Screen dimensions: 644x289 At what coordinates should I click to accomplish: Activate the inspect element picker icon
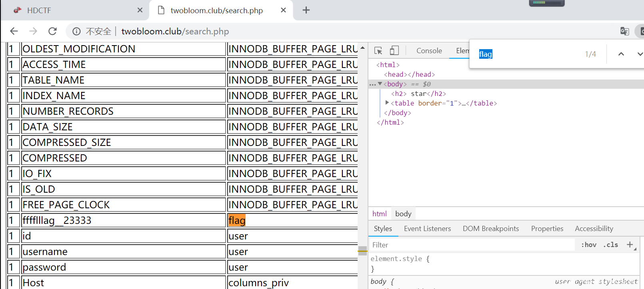tap(378, 51)
